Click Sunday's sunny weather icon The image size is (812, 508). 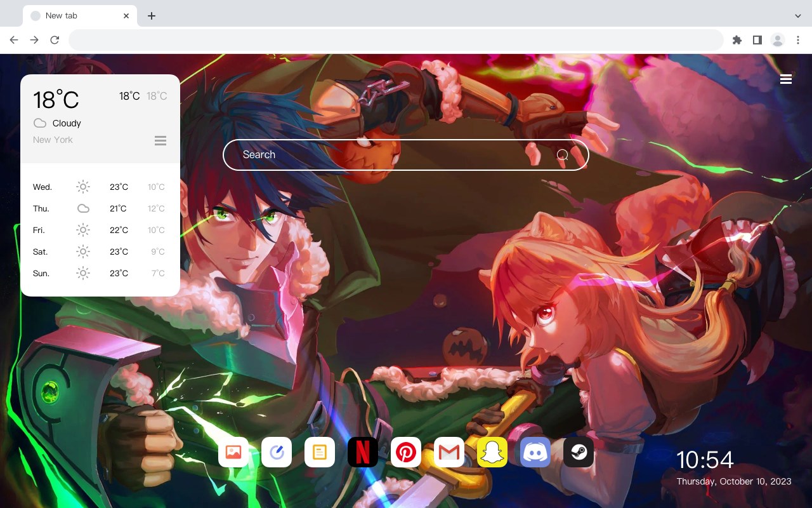pos(83,273)
